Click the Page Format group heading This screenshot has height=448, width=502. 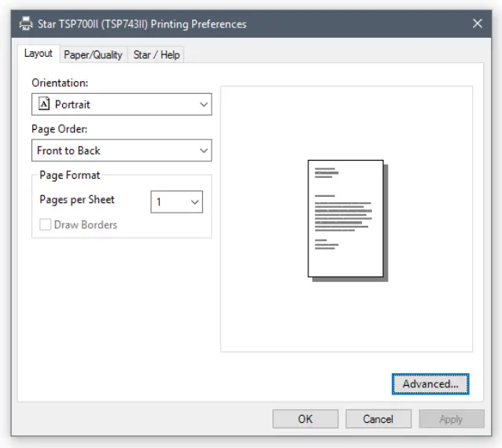click(70, 176)
